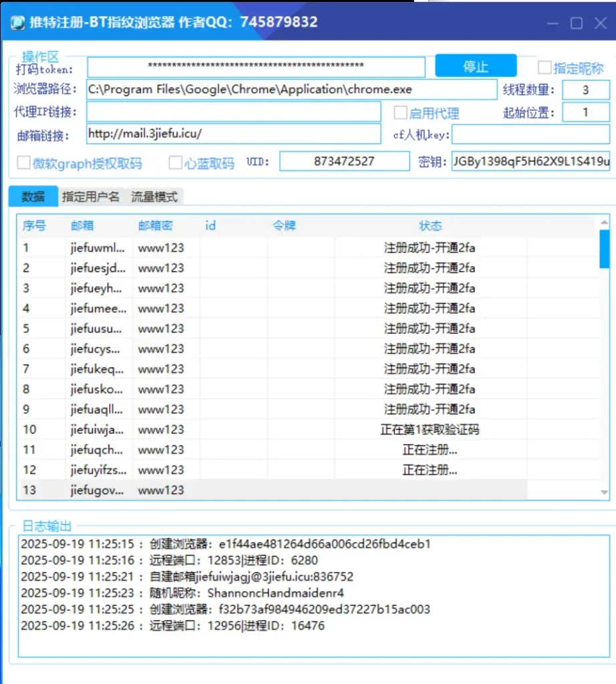
Task: Click the 邮箱链接 input field
Action: click(x=234, y=134)
